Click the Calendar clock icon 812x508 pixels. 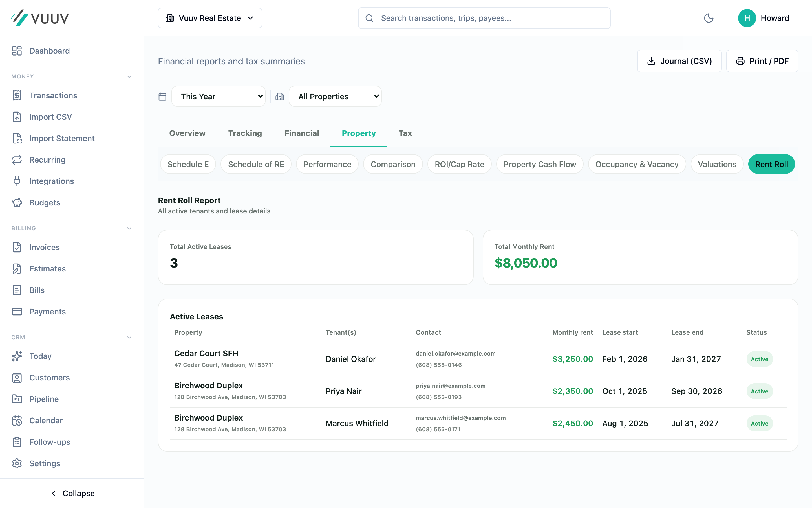click(x=17, y=420)
